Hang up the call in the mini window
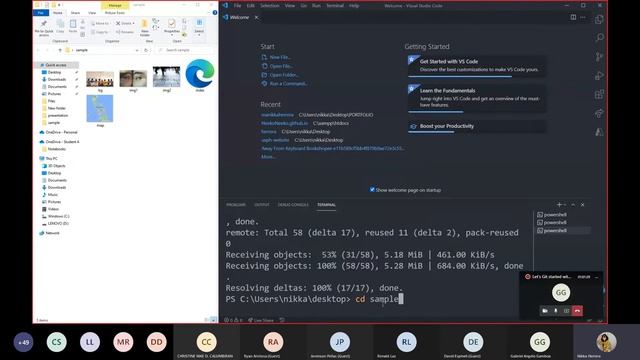The width and height of the screenshot is (640, 360). 577,311
